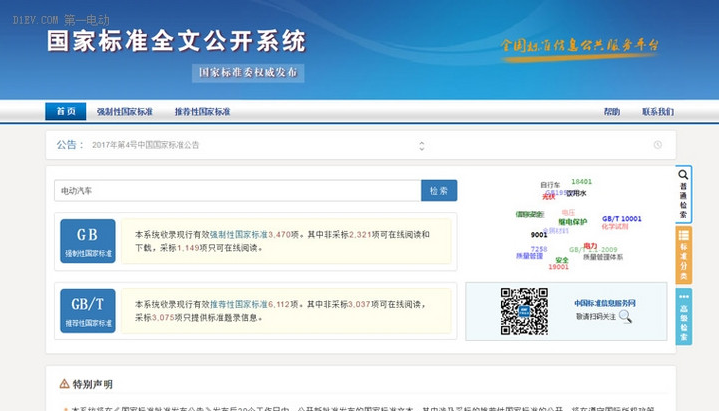Viewport: 722px width, 411px height.
Task: Click tag 7258 in the tag cloud
Action: click(539, 249)
